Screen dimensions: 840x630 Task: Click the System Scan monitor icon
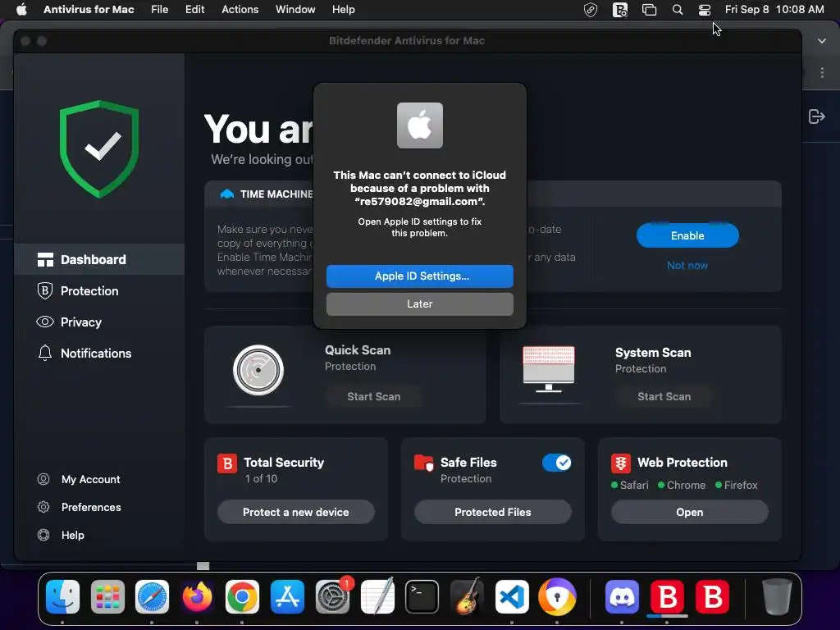549,368
